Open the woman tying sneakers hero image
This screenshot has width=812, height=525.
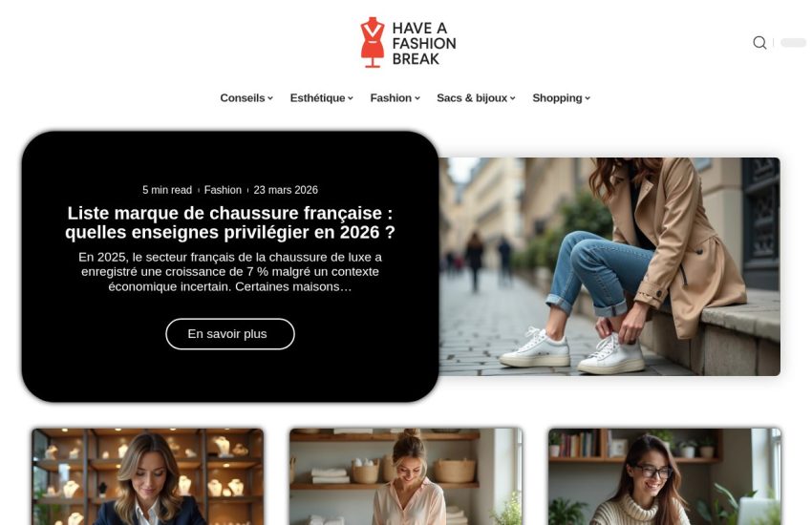tap(609, 266)
